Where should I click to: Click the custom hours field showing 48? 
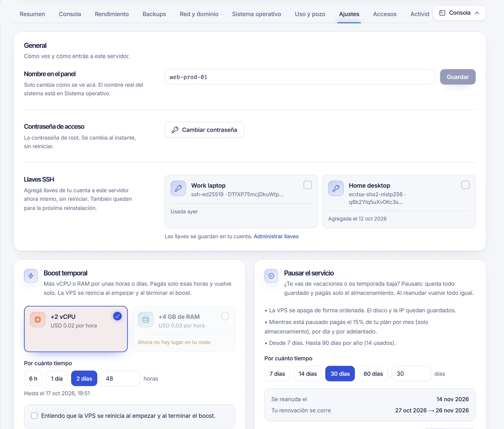click(120, 379)
